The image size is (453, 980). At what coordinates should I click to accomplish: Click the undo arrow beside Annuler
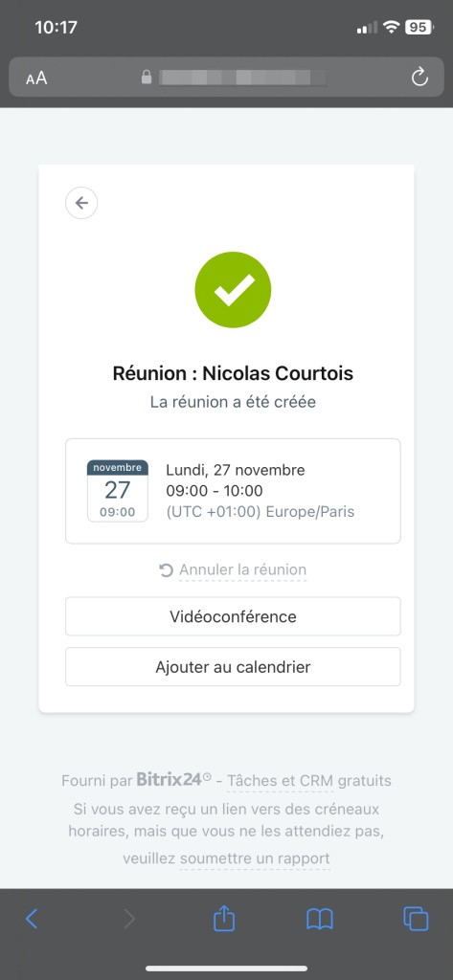click(166, 570)
